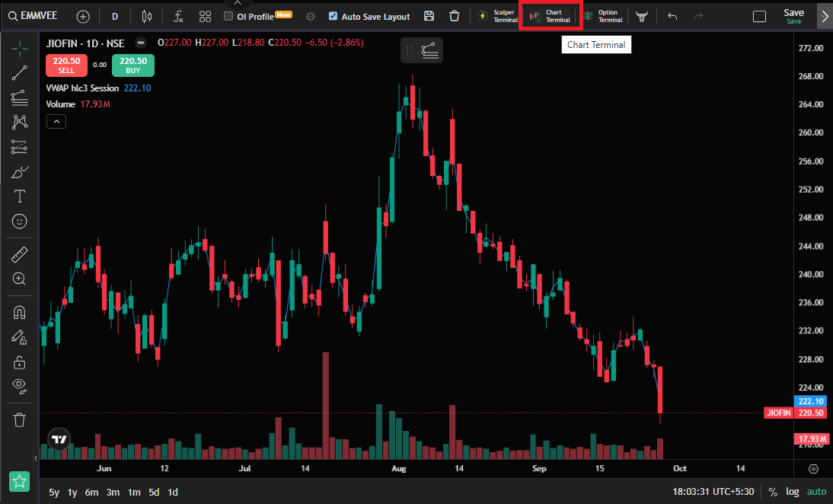The height and width of the screenshot is (504, 833).
Task: Undo the last chart action
Action: 672,17
